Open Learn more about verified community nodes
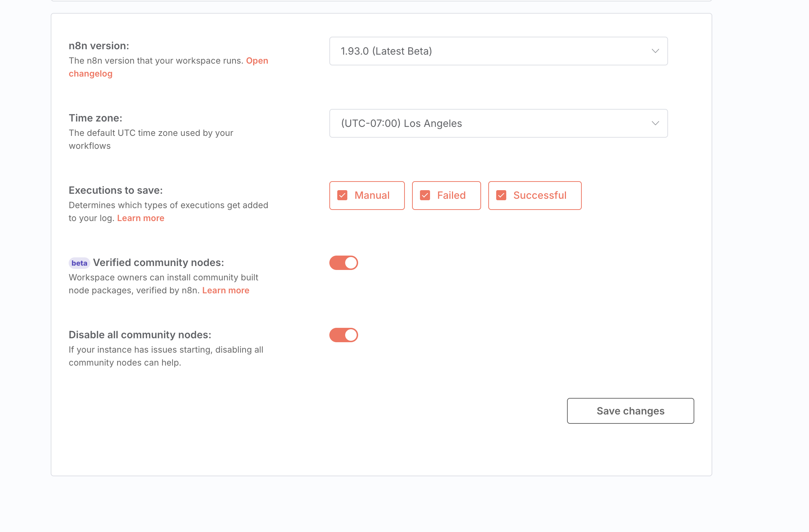The height and width of the screenshot is (532, 809). click(x=226, y=290)
